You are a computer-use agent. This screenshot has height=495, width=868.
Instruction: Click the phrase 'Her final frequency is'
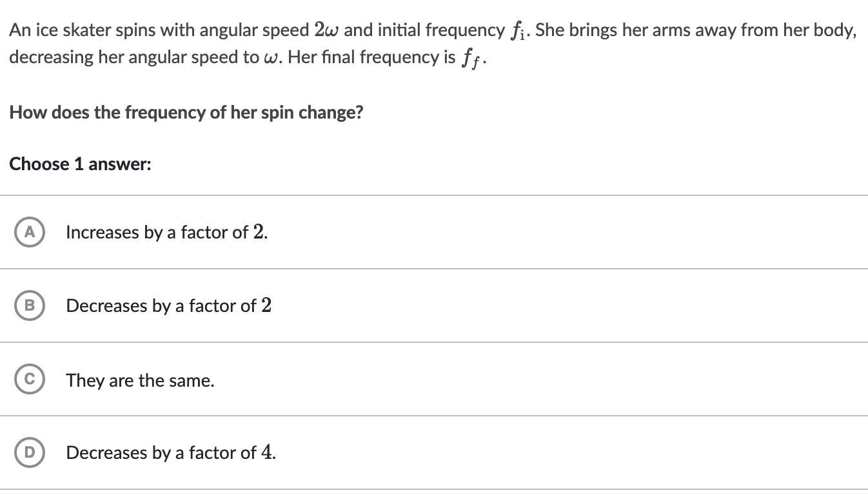click(x=372, y=57)
